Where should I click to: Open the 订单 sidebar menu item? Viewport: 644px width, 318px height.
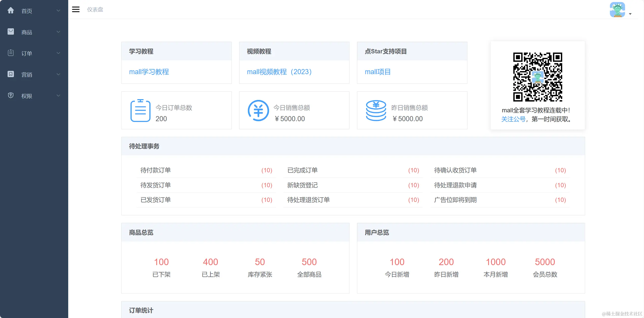coord(27,53)
